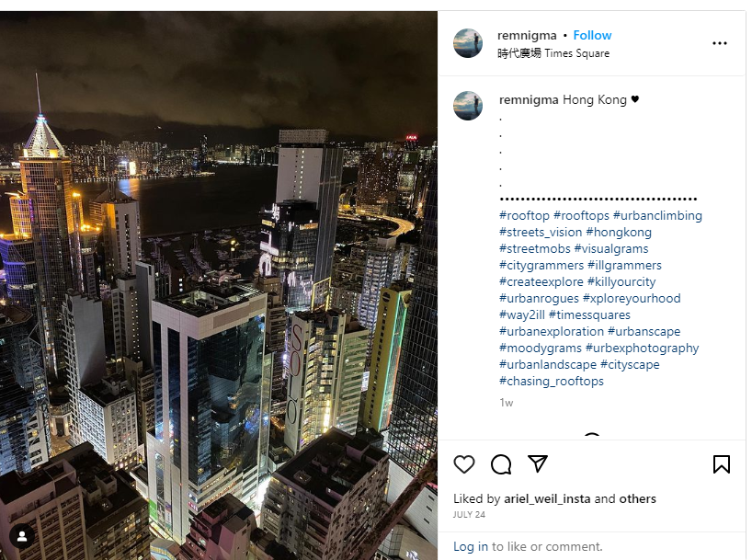The image size is (752, 560).
Task: Open the #urbanclimbing hashtag
Action: coord(657,216)
